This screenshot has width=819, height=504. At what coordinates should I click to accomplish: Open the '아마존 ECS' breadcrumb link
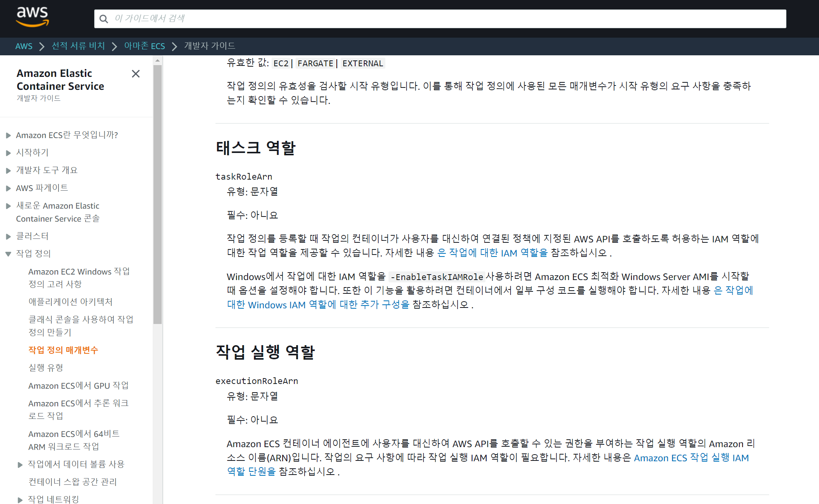pos(144,46)
